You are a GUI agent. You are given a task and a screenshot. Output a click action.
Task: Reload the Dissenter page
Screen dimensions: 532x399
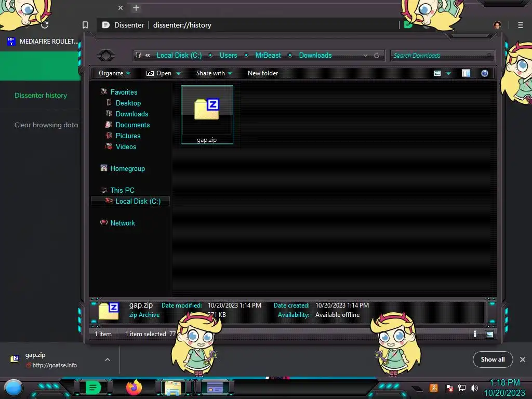[x=45, y=25]
